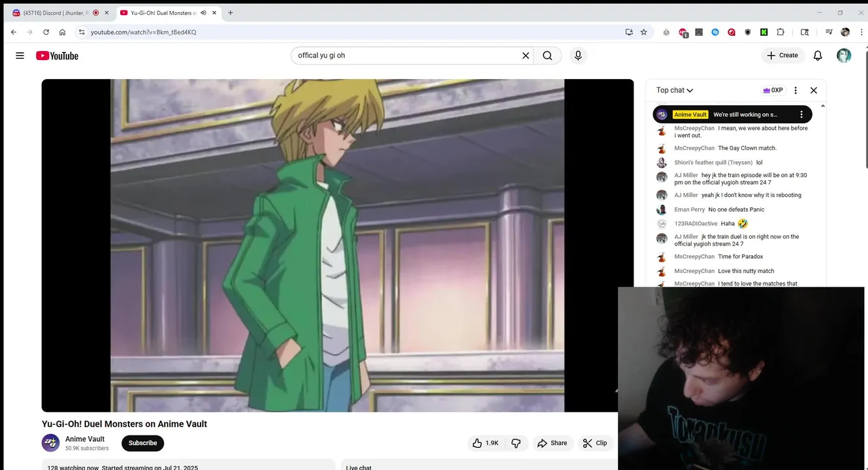This screenshot has width=868, height=470.
Task: Select 'The Gay Clown match.' chat message
Action: pyautogui.click(x=747, y=148)
